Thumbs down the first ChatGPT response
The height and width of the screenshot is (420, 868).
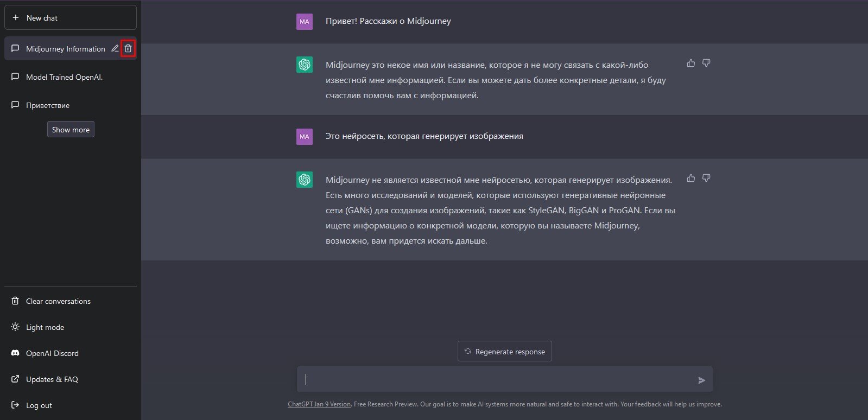tap(706, 63)
